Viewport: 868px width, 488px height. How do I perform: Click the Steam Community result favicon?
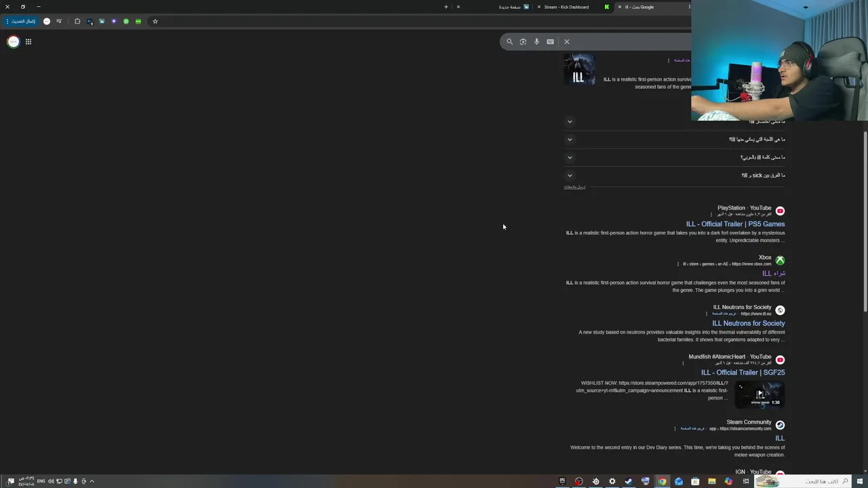pos(780,425)
